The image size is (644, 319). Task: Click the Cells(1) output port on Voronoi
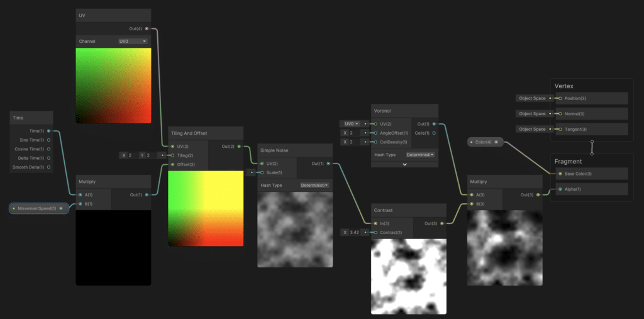pos(433,133)
